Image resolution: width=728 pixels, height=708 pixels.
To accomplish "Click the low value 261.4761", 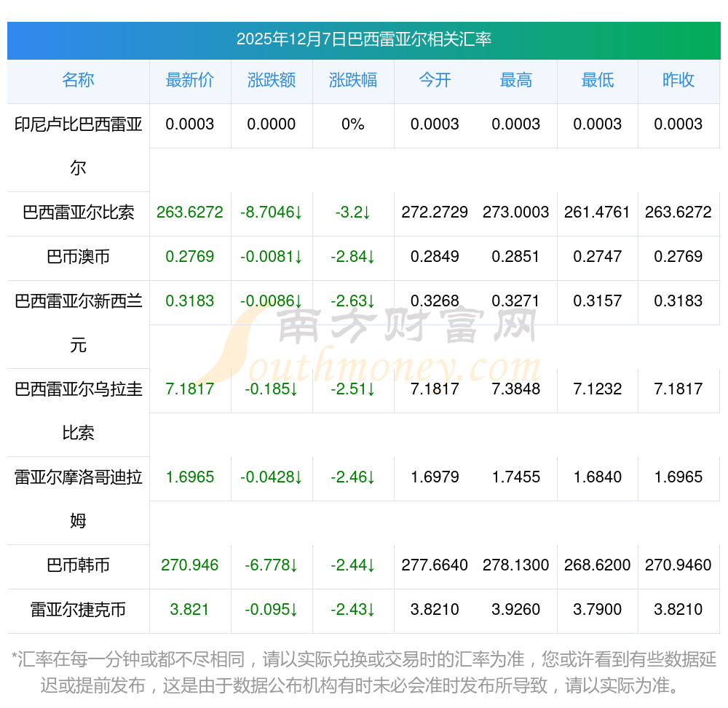I will point(598,212).
